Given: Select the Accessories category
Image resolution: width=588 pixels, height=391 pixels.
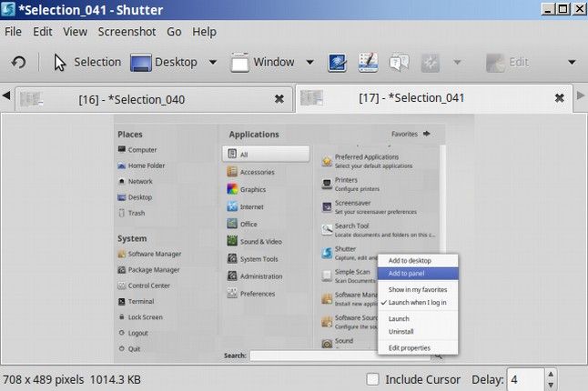Looking at the screenshot, I should tap(250, 172).
